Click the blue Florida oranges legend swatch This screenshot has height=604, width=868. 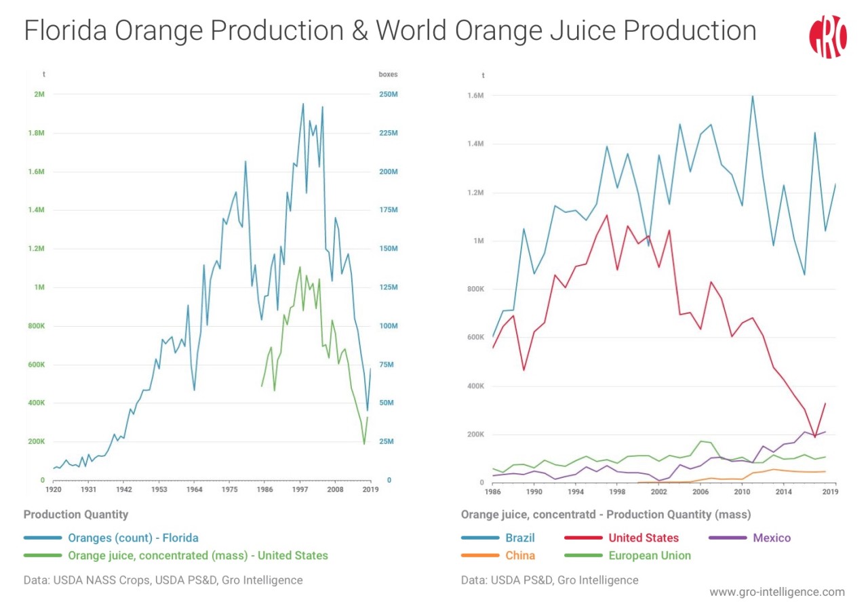tap(43, 538)
